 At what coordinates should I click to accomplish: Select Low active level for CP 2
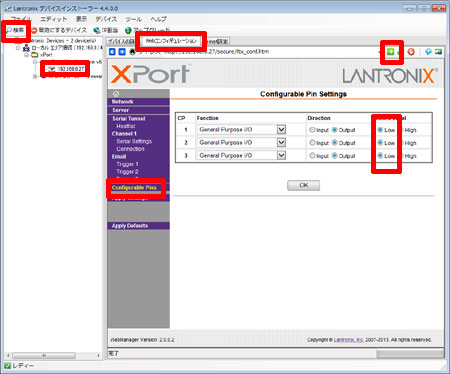pyautogui.click(x=380, y=143)
